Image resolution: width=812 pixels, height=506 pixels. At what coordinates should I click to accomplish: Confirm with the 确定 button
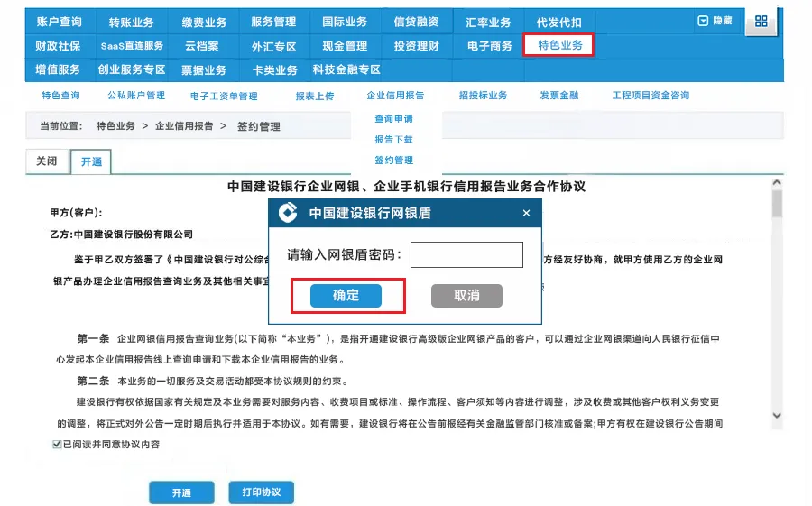[x=346, y=296]
